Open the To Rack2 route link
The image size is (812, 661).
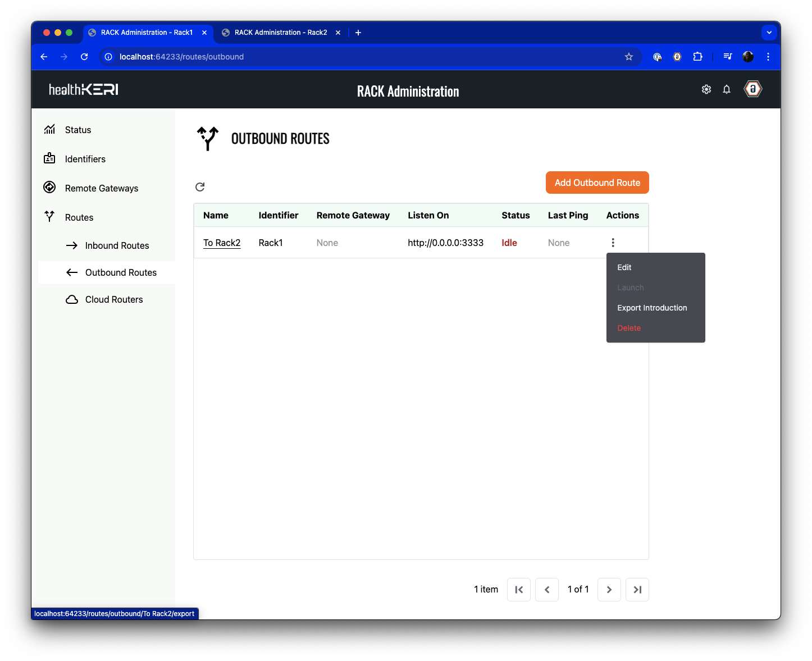222,243
